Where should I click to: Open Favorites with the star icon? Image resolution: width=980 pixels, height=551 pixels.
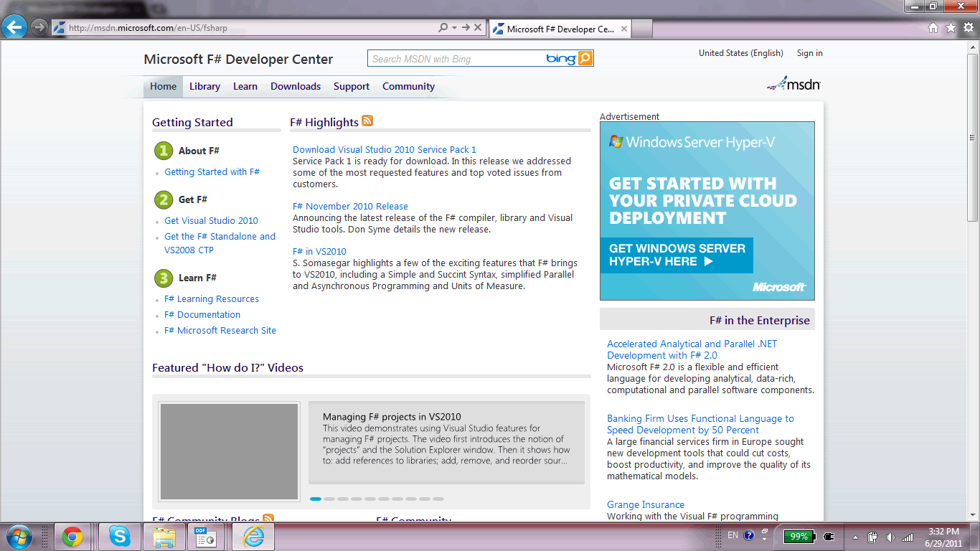(x=951, y=28)
